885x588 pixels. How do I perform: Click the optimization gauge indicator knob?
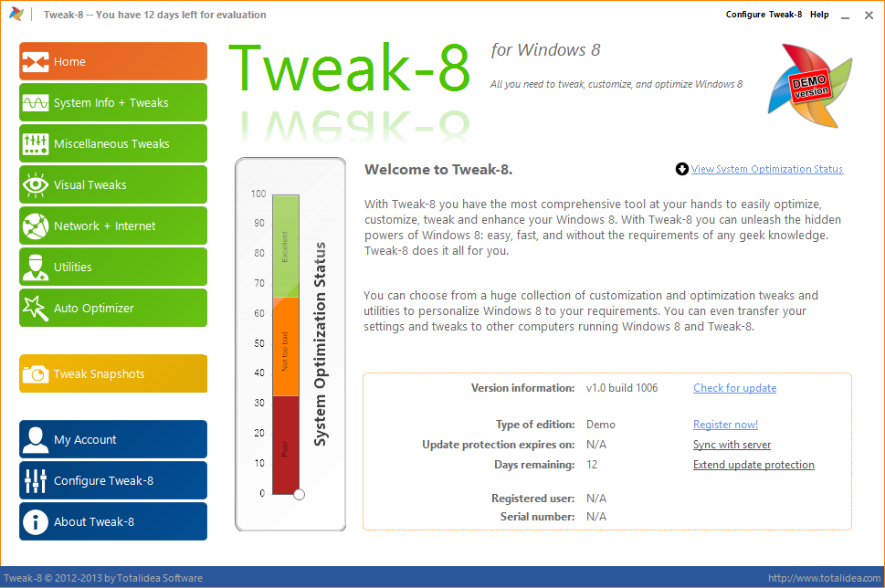(x=300, y=494)
